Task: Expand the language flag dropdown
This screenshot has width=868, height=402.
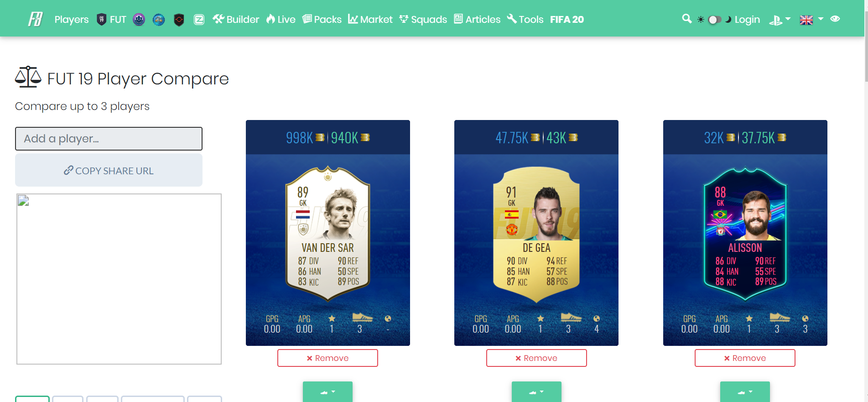Action: (x=811, y=20)
